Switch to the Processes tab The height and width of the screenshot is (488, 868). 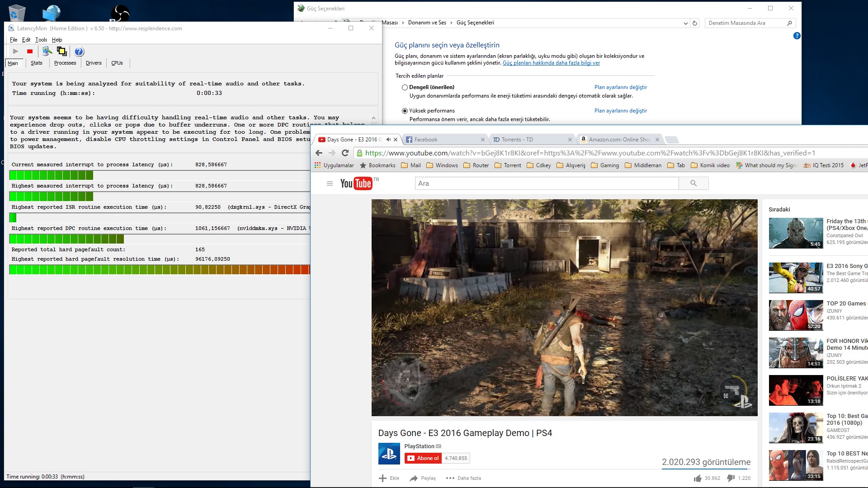[x=65, y=63]
